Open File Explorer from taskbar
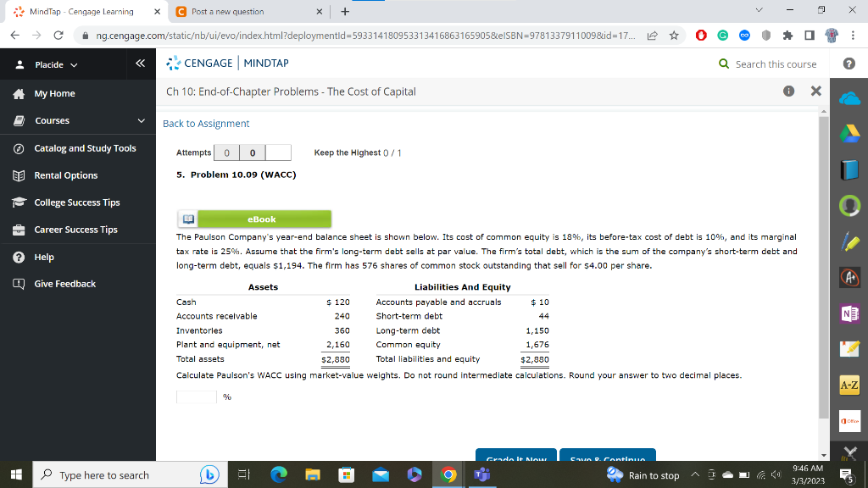Image resolution: width=868 pixels, height=488 pixels. point(313,474)
